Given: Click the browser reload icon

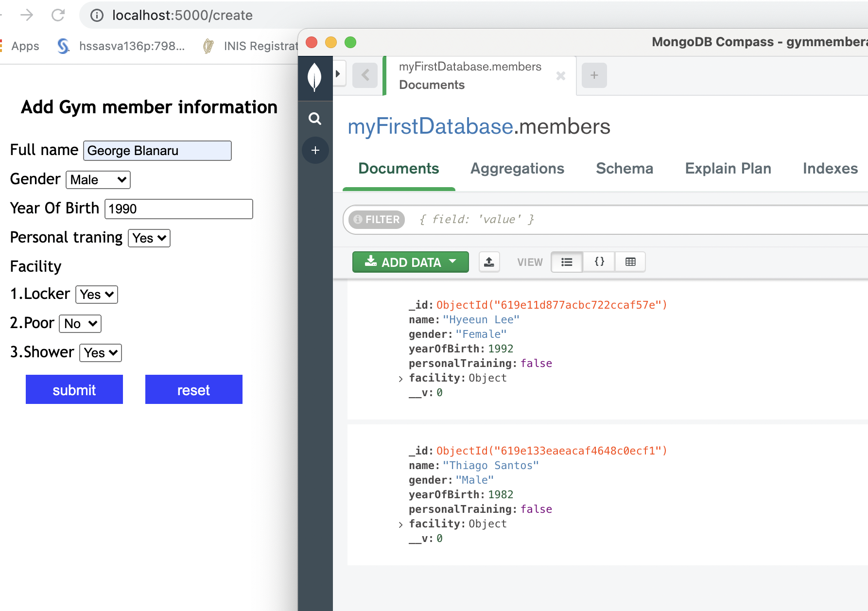Looking at the screenshot, I should click(58, 15).
